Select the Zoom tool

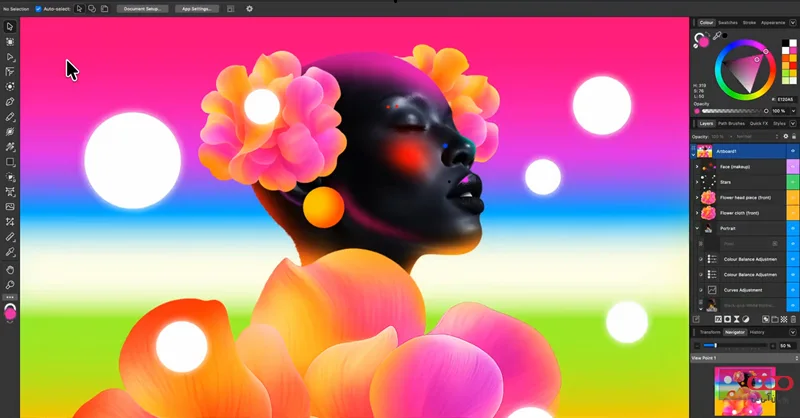coord(10,284)
